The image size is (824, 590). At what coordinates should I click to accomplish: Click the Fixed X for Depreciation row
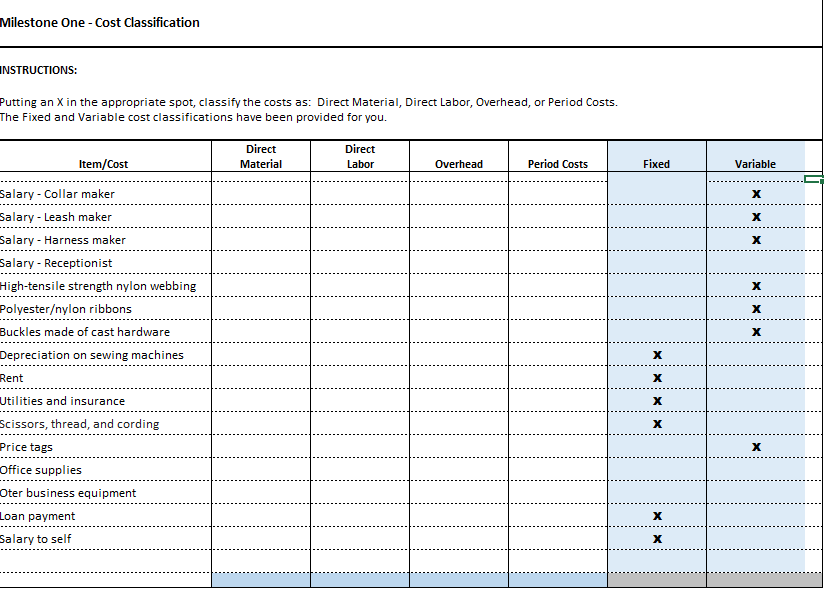tap(657, 355)
